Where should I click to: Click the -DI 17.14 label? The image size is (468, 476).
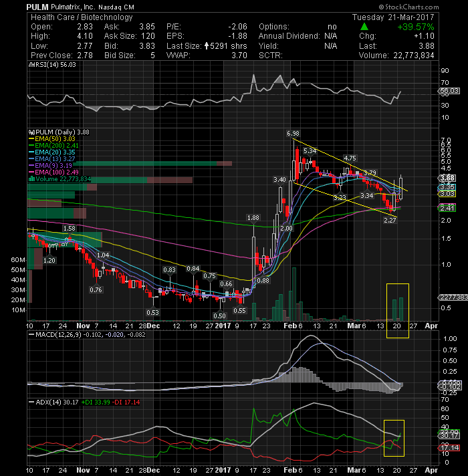[x=126, y=402]
